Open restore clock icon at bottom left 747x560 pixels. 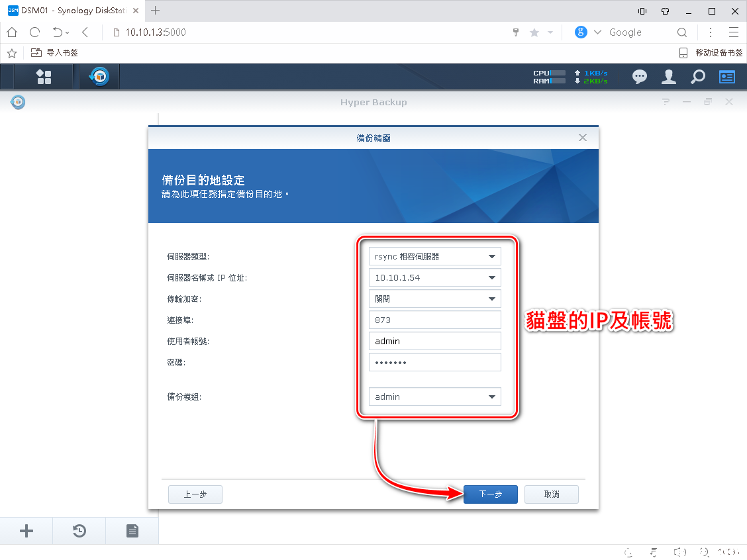pyautogui.click(x=79, y=531)
